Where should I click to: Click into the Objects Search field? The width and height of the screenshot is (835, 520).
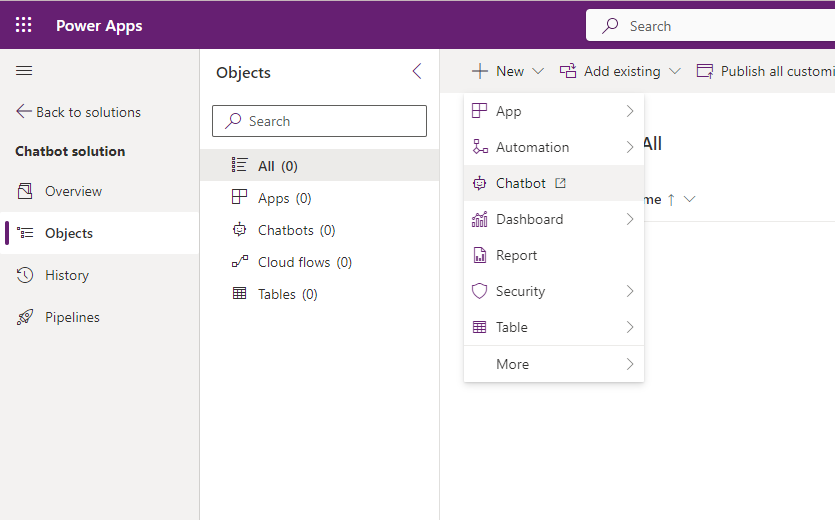320,121
